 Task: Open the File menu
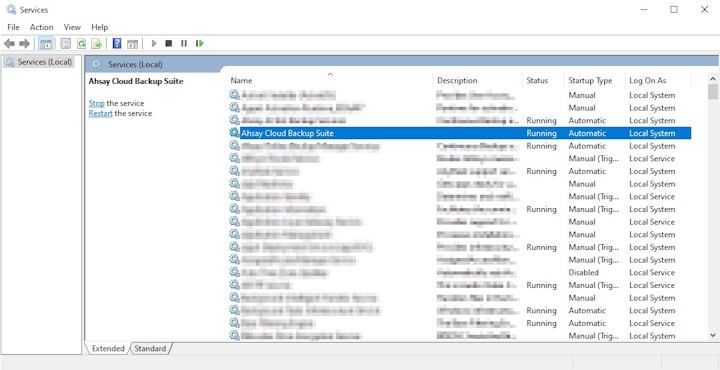13,27
